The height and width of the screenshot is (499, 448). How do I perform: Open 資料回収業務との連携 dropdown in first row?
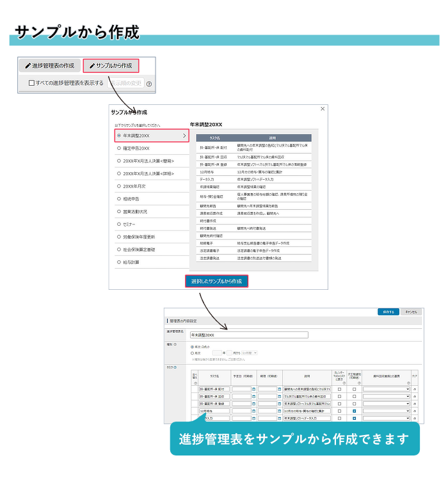point(386,388)
